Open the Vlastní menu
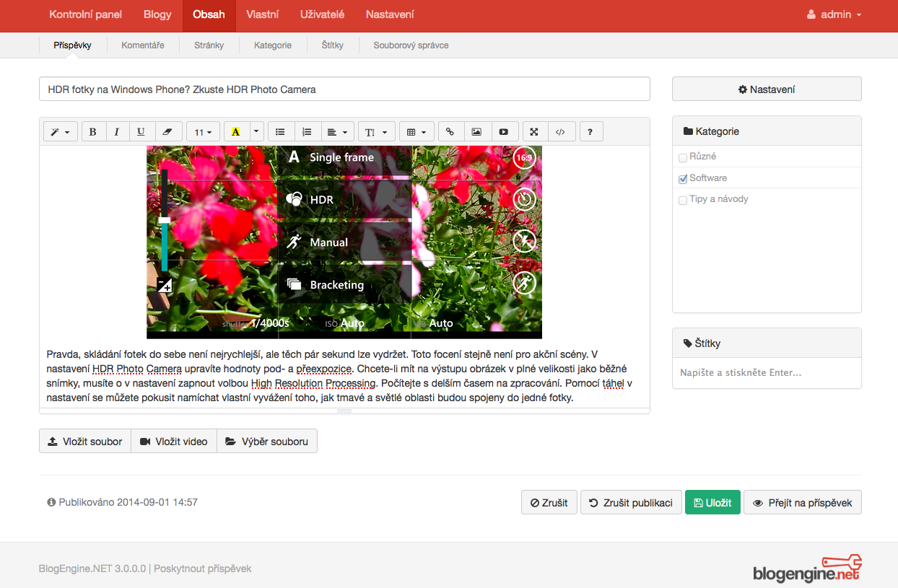898x588 pixels. (262, 14)
